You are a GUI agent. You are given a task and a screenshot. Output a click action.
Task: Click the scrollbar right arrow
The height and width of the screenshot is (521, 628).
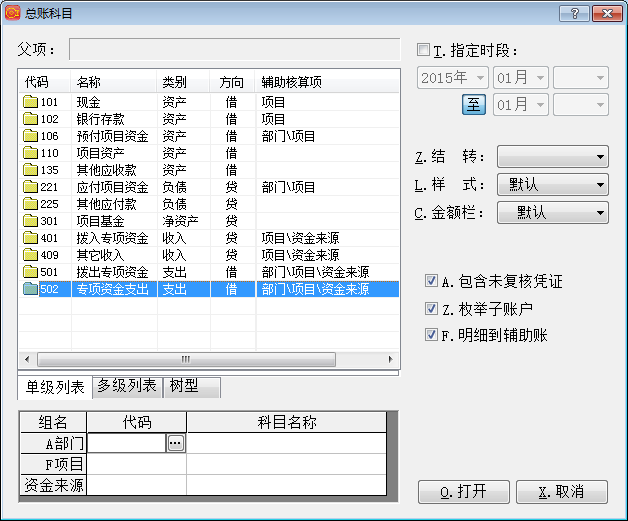click(x=390, y=359)
